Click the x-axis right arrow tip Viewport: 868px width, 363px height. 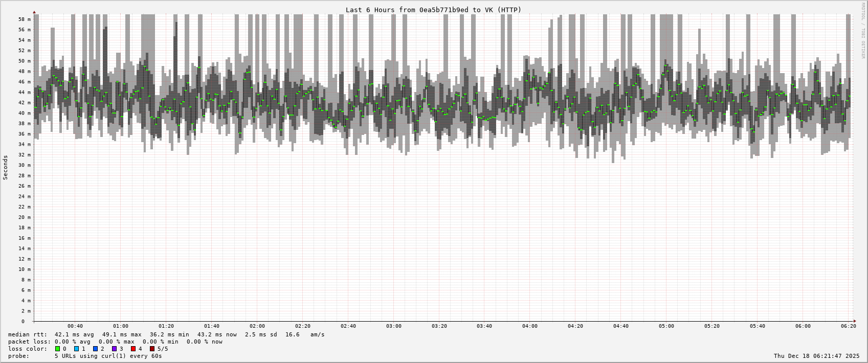pyautogui.click(x=855, y=322)
